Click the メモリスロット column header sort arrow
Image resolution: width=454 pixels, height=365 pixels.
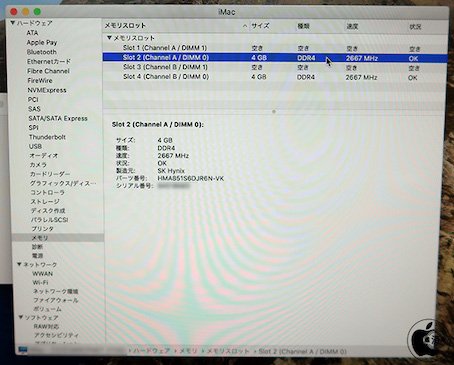pos(245,26)
